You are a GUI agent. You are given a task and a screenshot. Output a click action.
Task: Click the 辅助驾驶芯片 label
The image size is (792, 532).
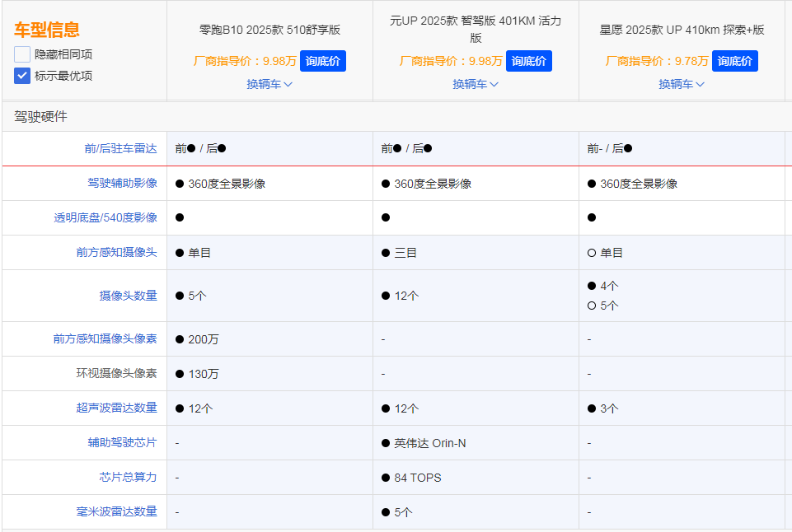[x=124, y=442]
